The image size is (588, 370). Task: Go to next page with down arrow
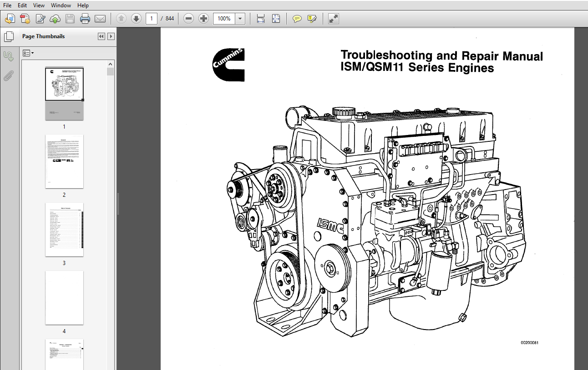(136, 19)
